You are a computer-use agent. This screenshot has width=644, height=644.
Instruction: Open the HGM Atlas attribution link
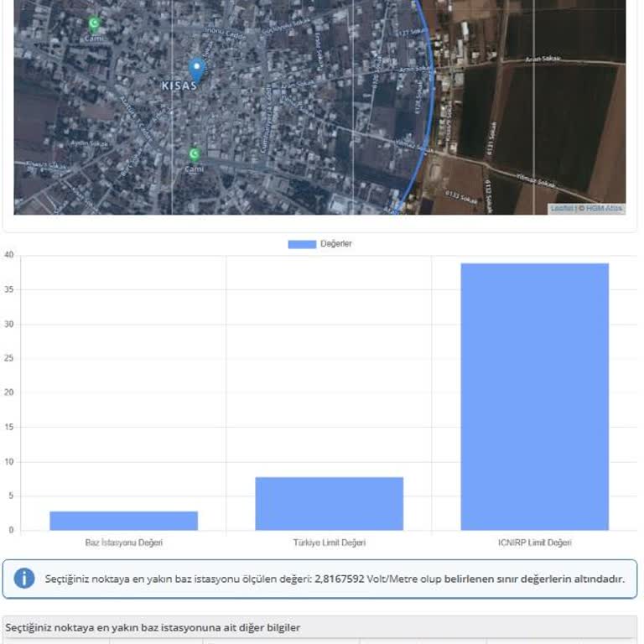[x=604, y=209]
